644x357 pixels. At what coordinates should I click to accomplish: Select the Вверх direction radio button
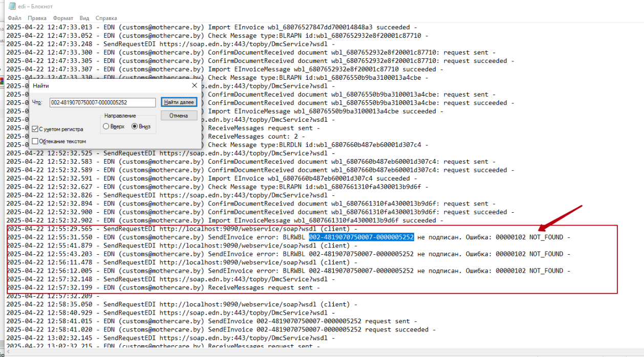pos(106,126)
